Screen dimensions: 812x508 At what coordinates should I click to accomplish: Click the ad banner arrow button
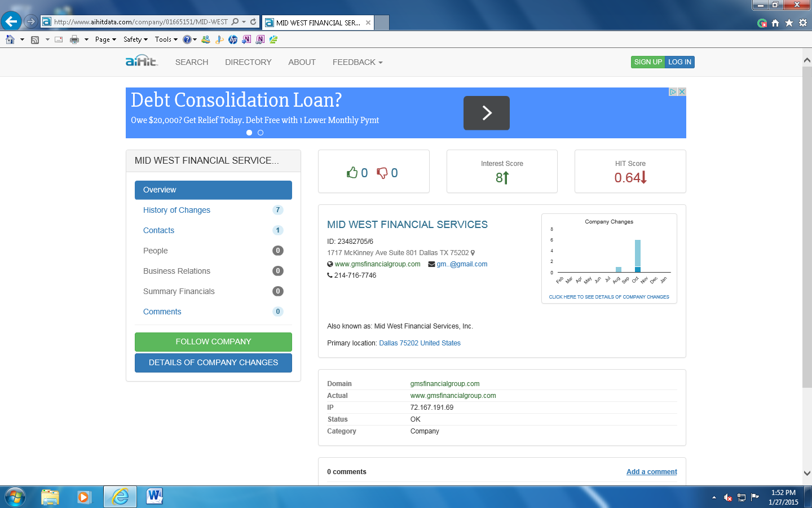(487, 113)
